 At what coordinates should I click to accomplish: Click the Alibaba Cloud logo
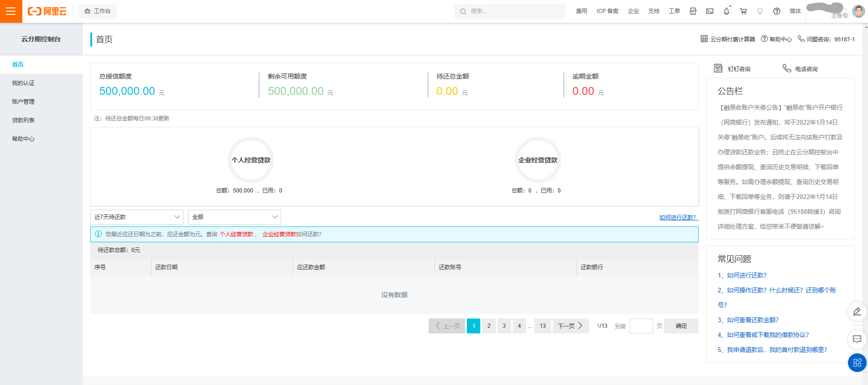47,11
